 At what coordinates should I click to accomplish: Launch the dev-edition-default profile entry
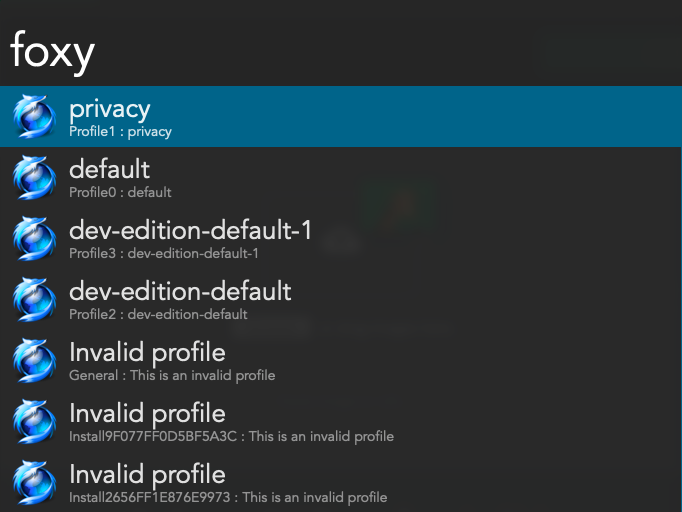[341, 299]
